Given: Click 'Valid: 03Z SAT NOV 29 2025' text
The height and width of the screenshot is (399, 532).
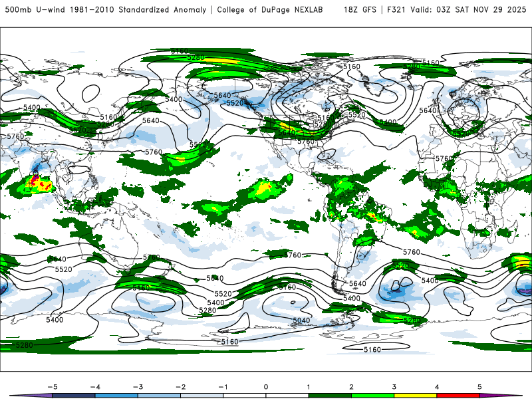Looking at the screenshot, I should click(468, 9).
